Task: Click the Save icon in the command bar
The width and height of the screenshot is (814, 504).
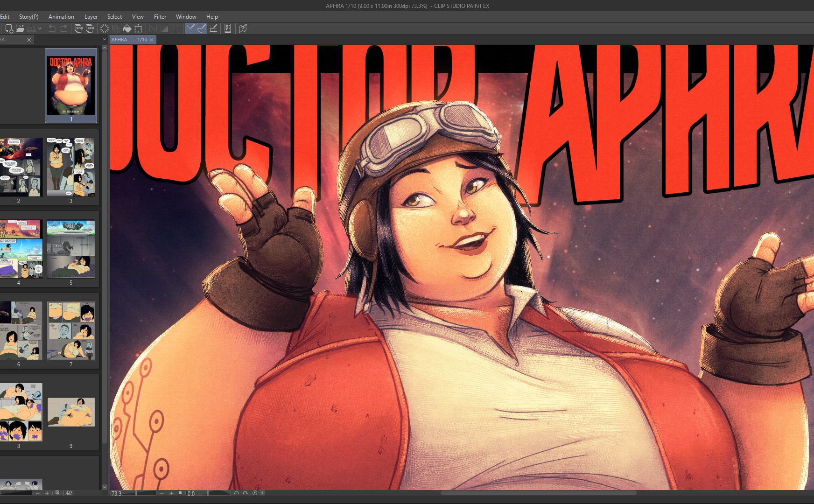Action: tap(31, 28)
